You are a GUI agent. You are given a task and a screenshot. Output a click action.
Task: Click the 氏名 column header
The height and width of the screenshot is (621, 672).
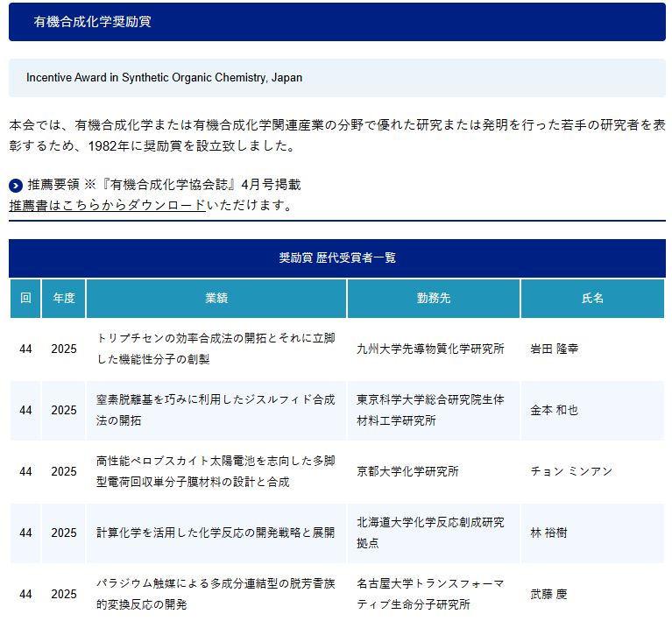coord(592,298)
